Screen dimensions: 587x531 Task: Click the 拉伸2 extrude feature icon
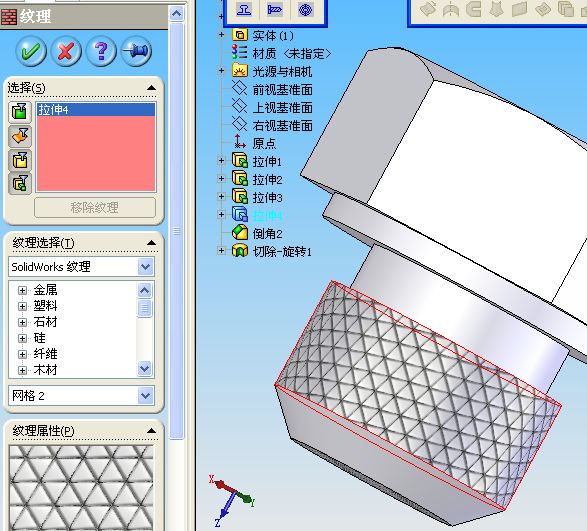240,179
